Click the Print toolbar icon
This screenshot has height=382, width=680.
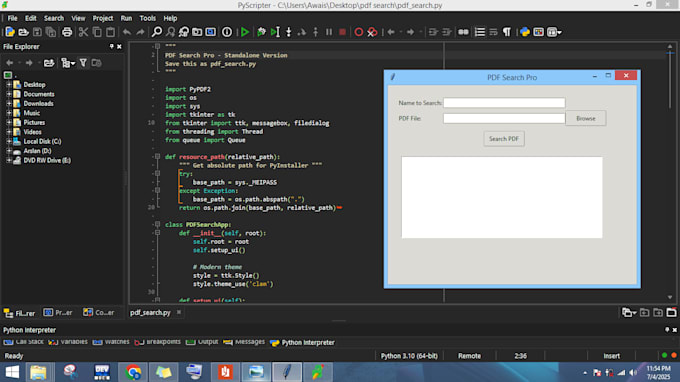(x=67, y=32)
